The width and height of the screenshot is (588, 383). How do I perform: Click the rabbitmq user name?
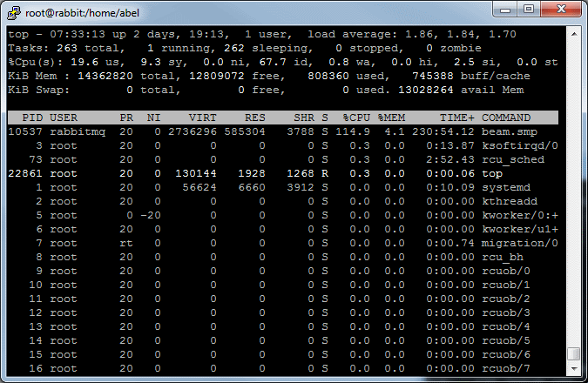click(78, 132)
